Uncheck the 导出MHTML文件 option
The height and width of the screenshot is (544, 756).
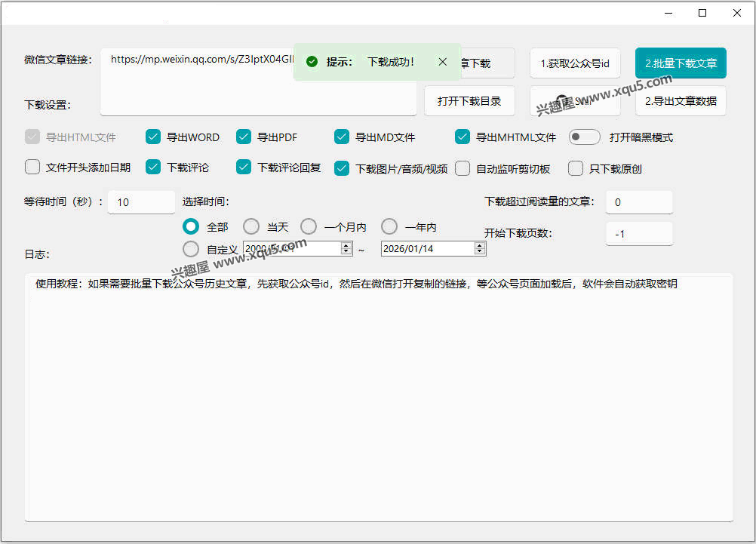click(463, 137)
